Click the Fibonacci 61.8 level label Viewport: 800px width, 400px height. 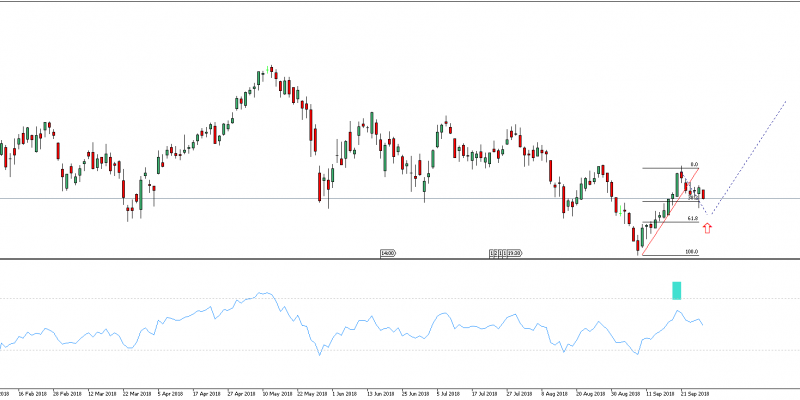693,217
